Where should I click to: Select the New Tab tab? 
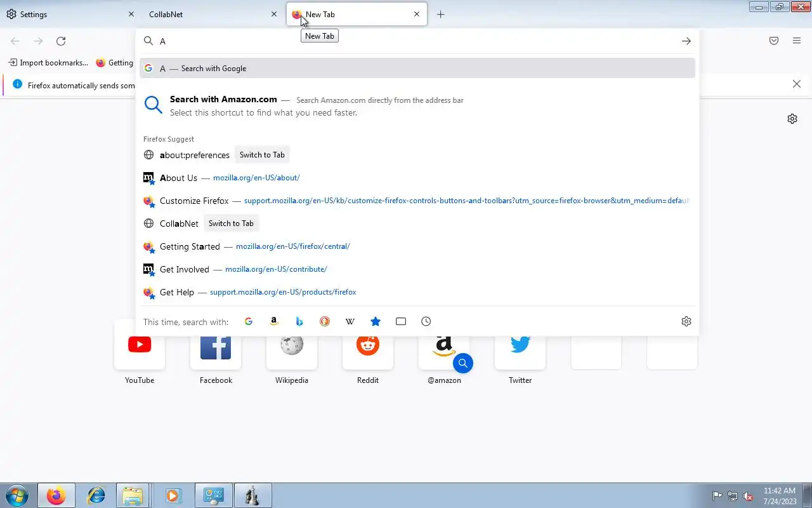pyautogui.click(x=357, y=14)
